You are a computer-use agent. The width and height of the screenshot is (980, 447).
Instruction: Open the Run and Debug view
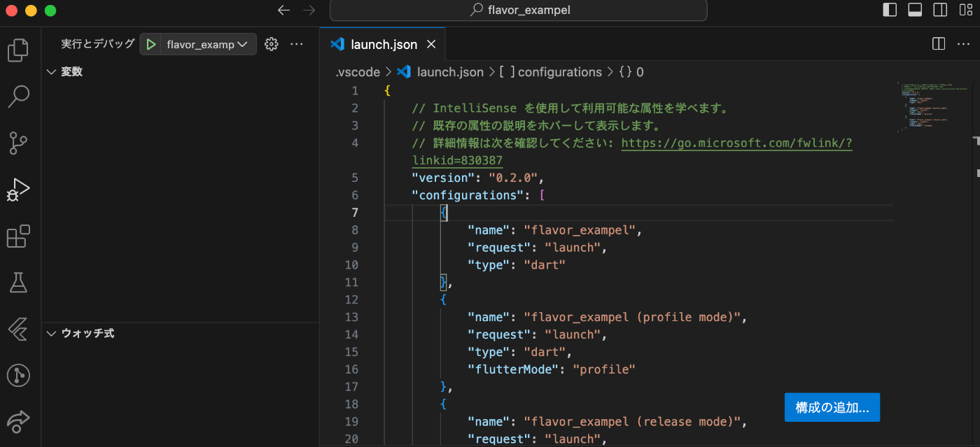(18, 190)
